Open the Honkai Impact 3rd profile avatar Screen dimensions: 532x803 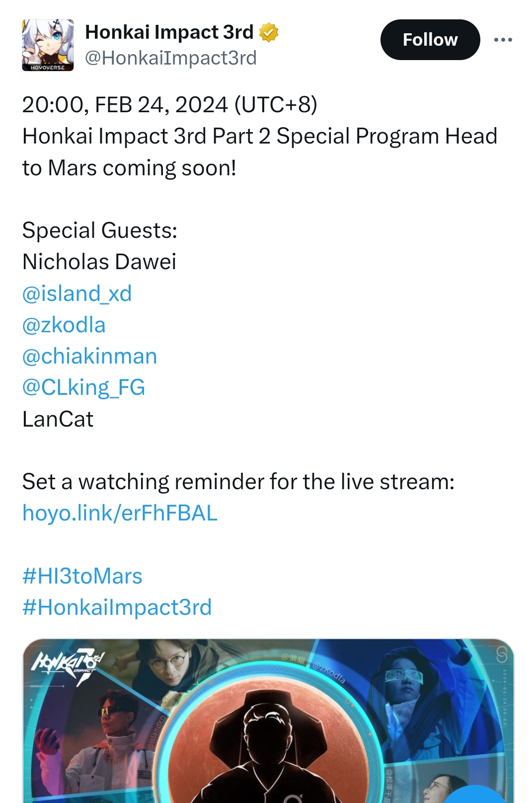(48, 45)
